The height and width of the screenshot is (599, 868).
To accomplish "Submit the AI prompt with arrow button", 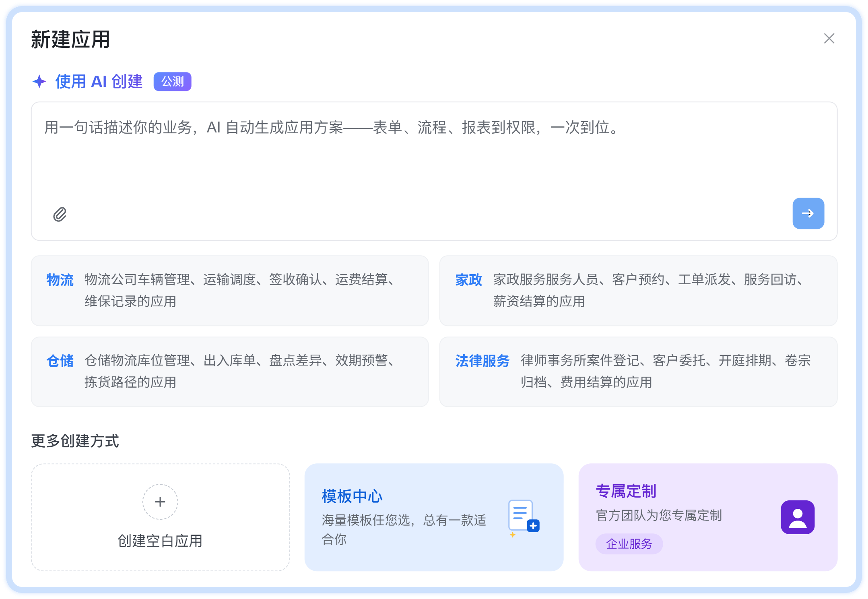I will tap(808, 213).
